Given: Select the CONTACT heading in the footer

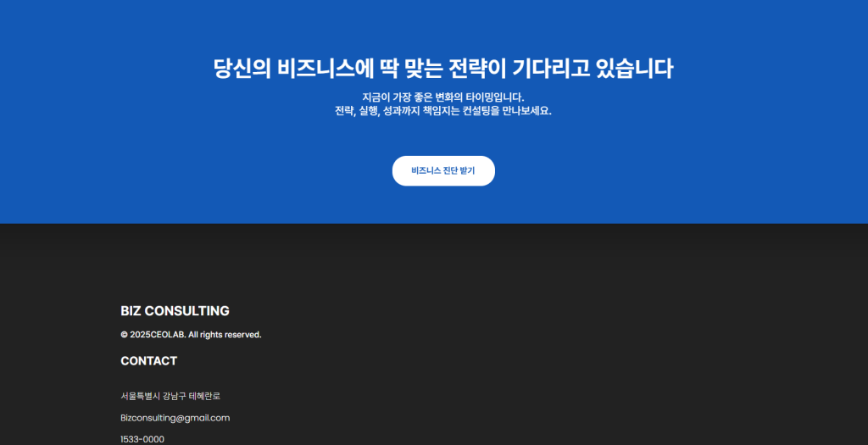Looking at the screenshot, I should [148, 361].
